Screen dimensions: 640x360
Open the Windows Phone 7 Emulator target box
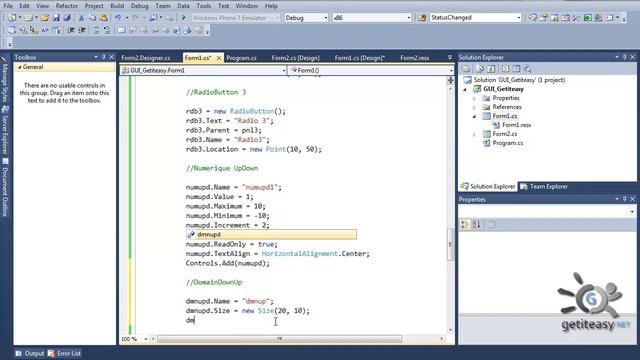click(x=235, y=18)
